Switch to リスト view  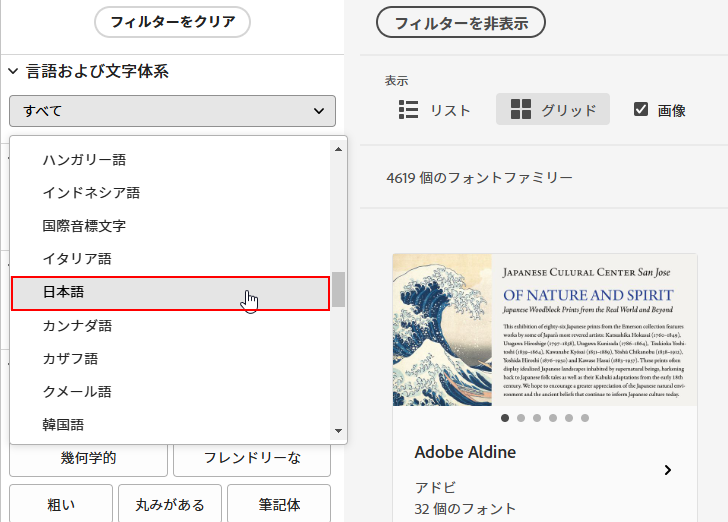(434, 110)
